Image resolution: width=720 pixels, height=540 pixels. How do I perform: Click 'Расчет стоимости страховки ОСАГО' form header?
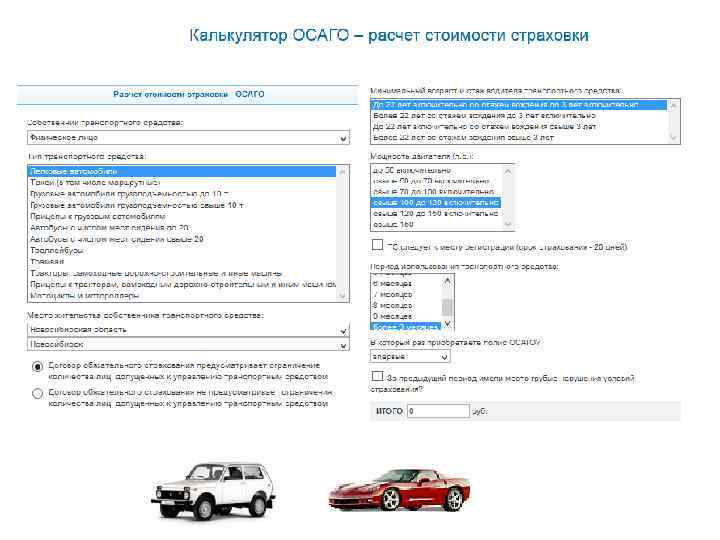[x=188, y=94]
